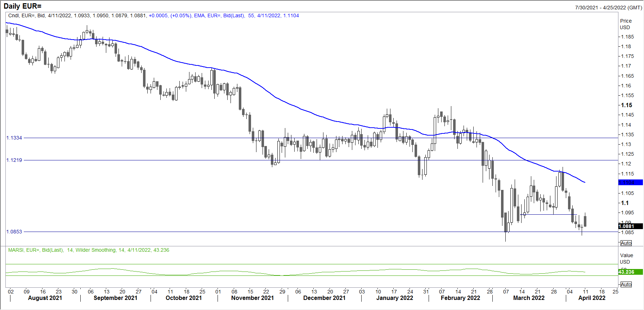The height and width of the screenshot is (310, 644).
Task: Click the 'January 2022' month label
Action: point(395,298)
